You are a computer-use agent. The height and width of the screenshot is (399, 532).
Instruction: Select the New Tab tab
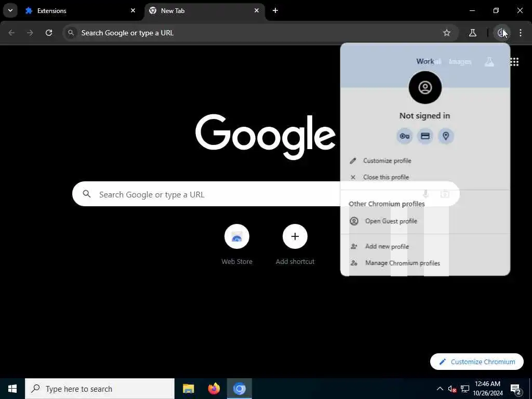tap(205, 10)
